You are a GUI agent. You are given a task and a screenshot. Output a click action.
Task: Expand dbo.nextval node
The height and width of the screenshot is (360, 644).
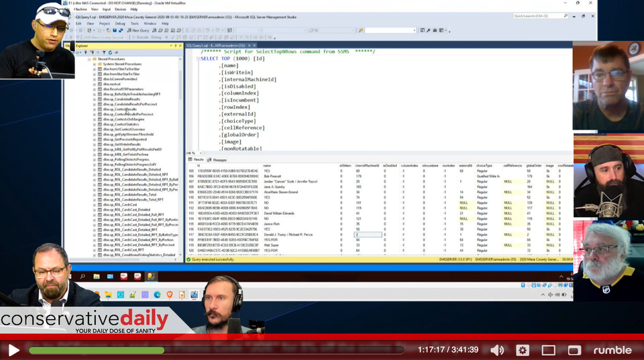point(95,84)
